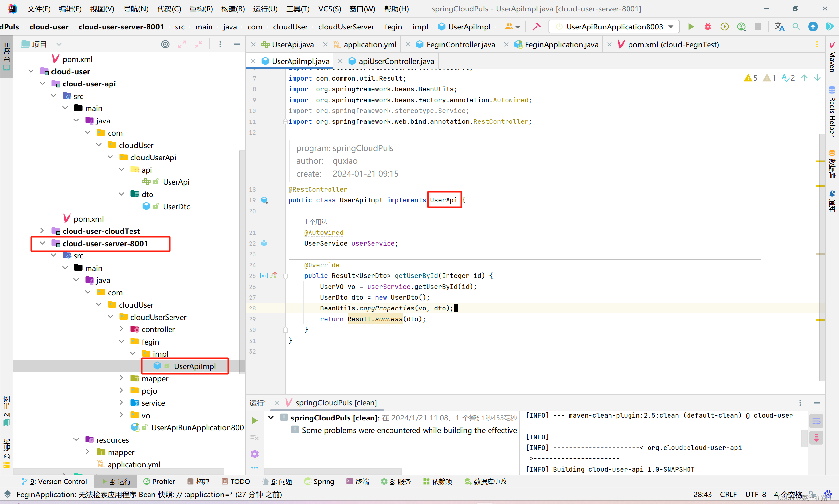Switch to the apiUserController.java tab
The image size is (839, 504).
tap(396, 61)
